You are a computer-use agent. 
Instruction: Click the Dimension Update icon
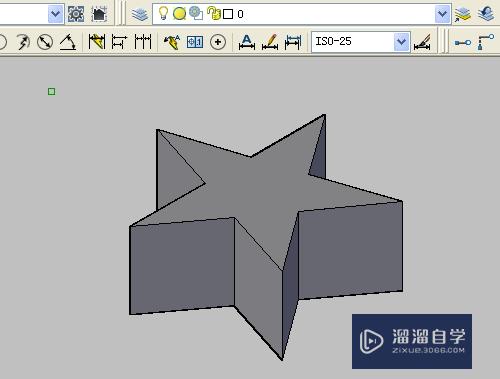pos(293,42)
